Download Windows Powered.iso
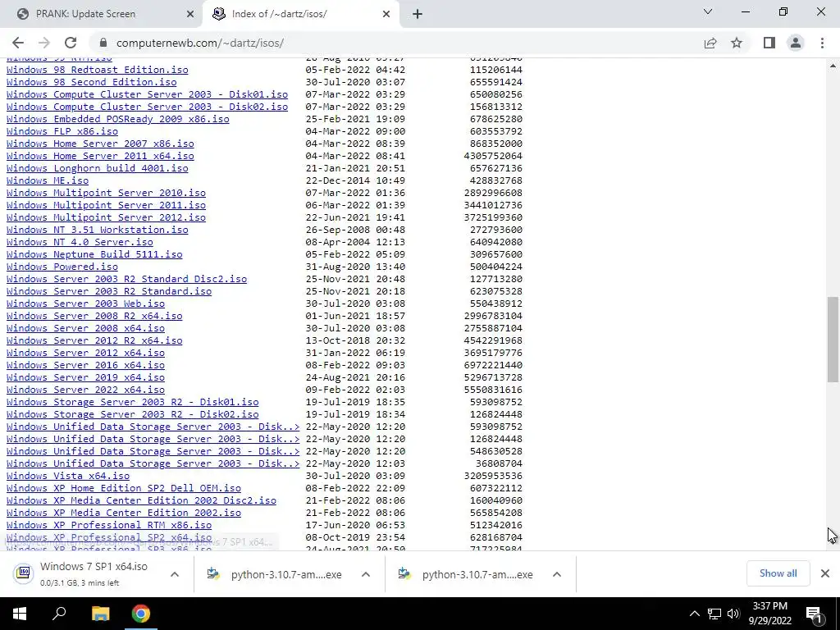Viewport: 840px width, 630px height. point(62,267)
